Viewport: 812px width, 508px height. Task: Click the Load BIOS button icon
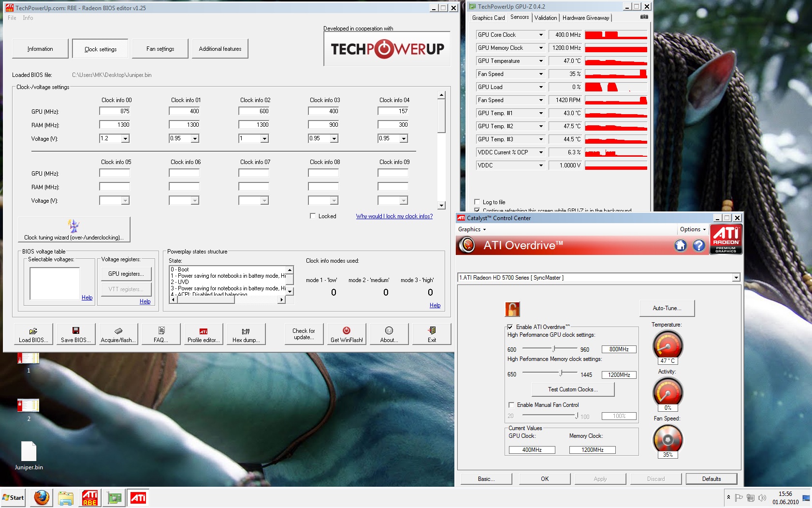tap(33, 334)
